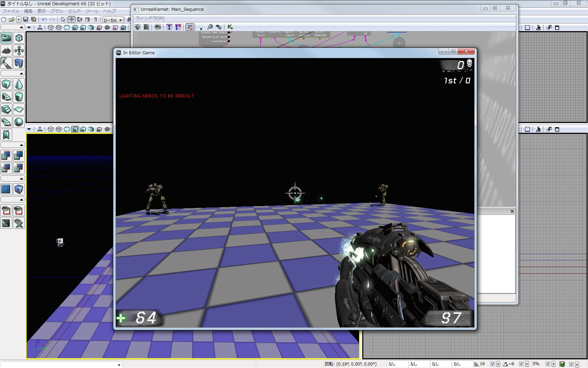
Task: Open coordinate system ローカル dropdown
Action: [x=113, y=20]
